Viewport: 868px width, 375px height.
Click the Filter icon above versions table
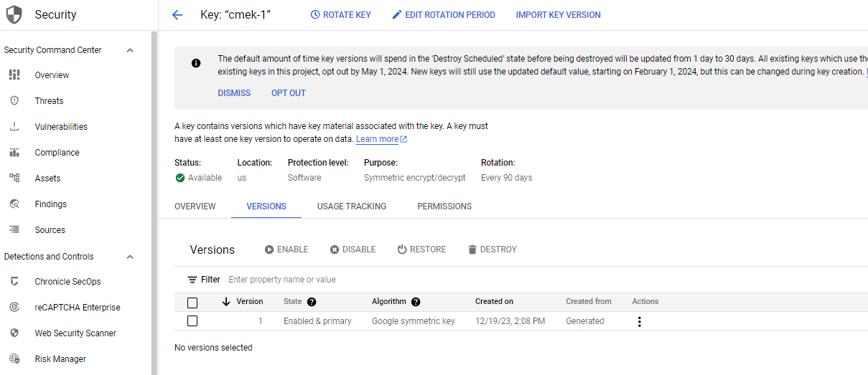192,280
